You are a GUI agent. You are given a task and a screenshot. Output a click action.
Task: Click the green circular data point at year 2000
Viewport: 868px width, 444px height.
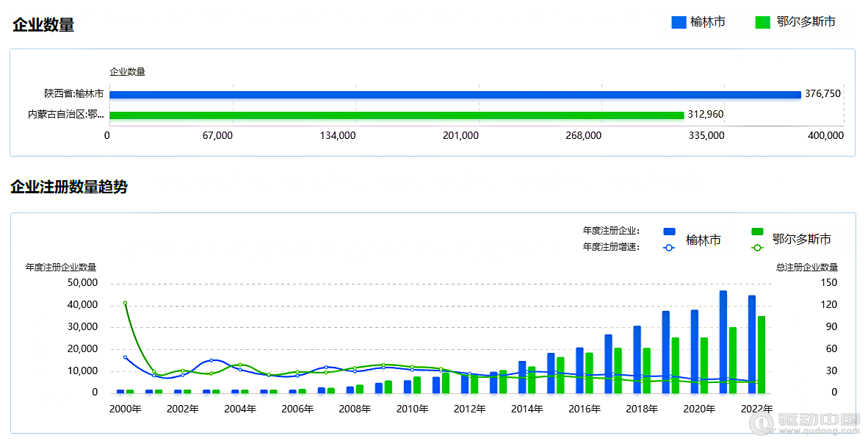coord(125,302)
